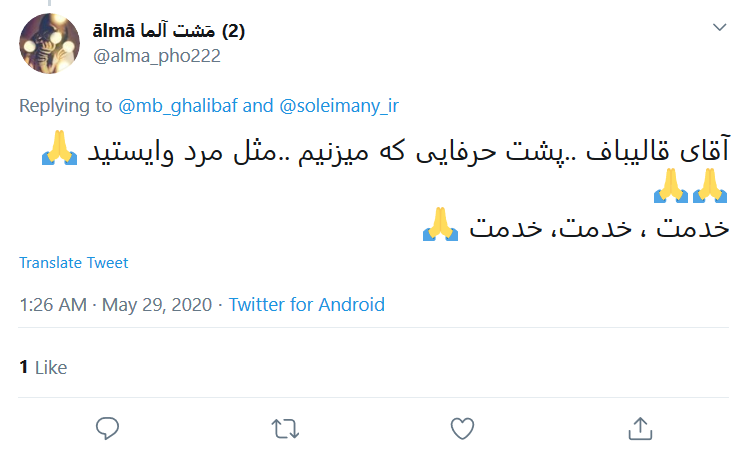
Task: Click the first folded hands emoji
Action: [x=60, y=151]
